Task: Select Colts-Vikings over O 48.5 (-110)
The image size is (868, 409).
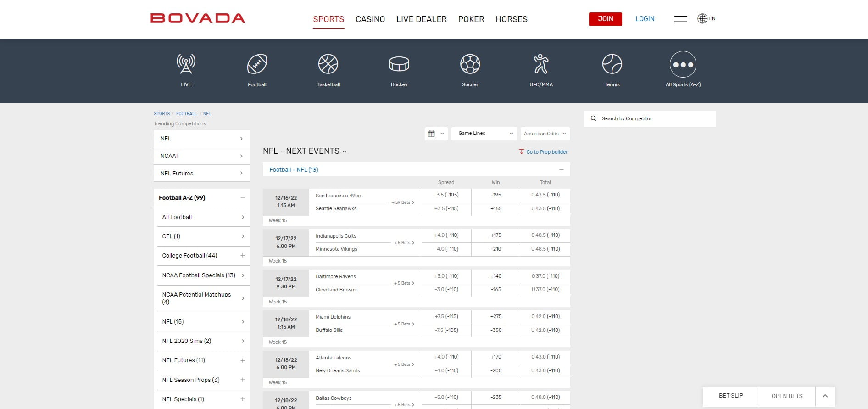Action: point(545,235)
